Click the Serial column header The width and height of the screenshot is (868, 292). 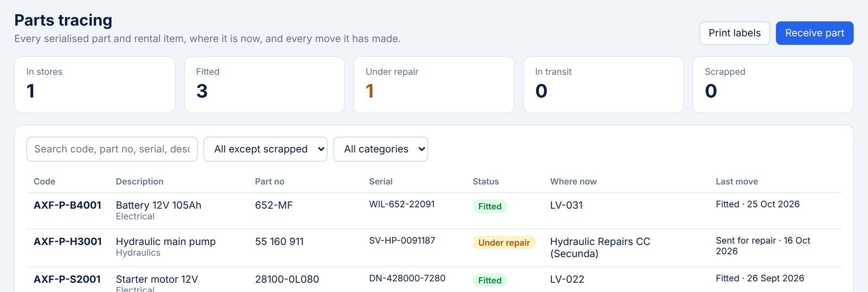(x=381, y=181)
